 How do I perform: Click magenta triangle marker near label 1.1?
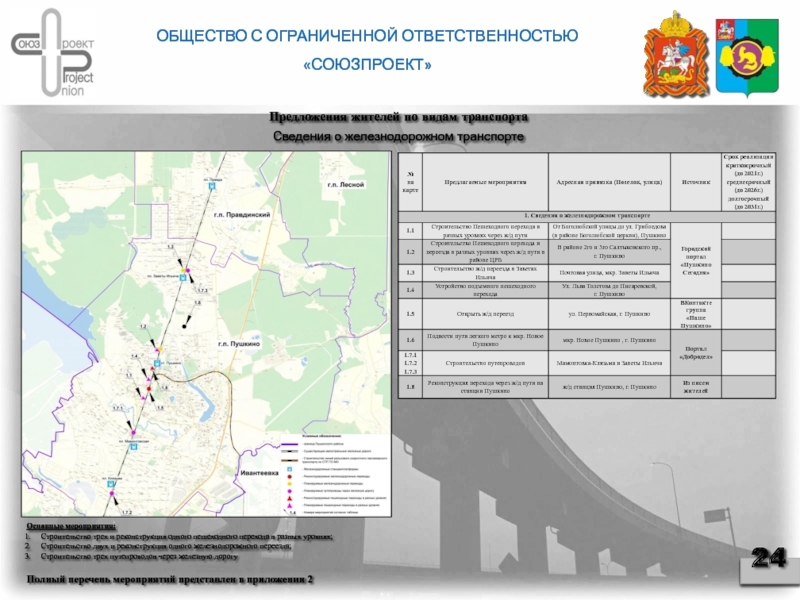[143, 397]
